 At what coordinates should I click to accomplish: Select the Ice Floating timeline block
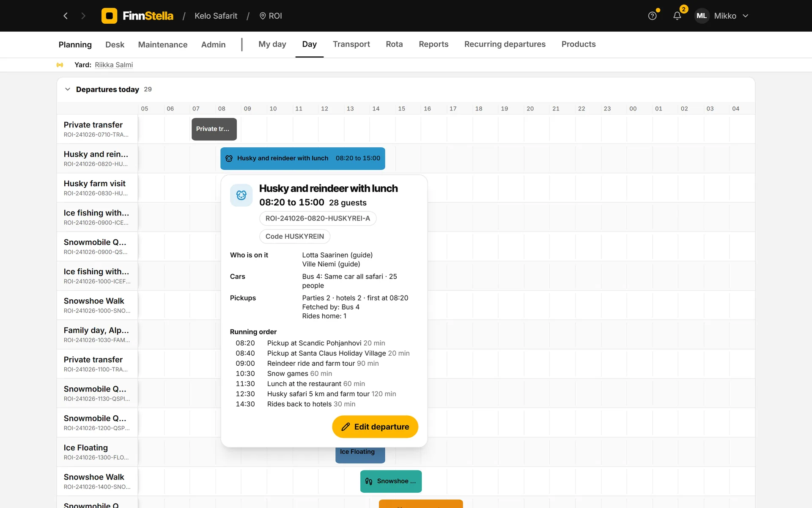[x=360, y=455]
